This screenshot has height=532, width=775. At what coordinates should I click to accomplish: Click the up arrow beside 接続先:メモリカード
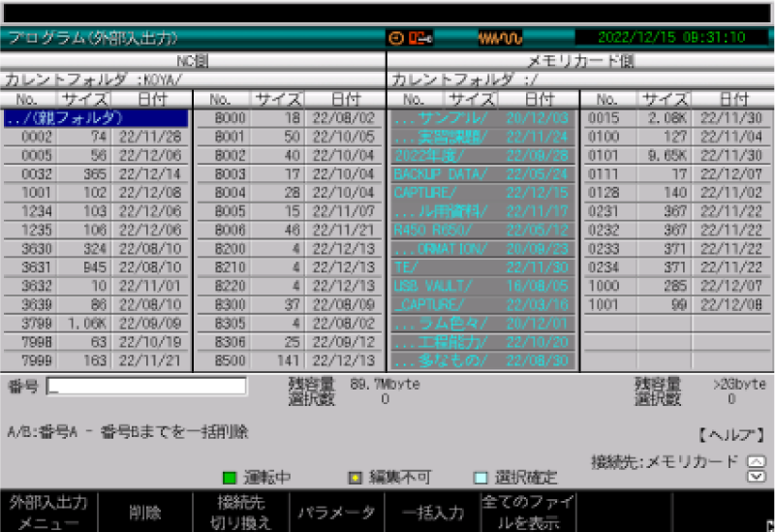pos(756,462)
